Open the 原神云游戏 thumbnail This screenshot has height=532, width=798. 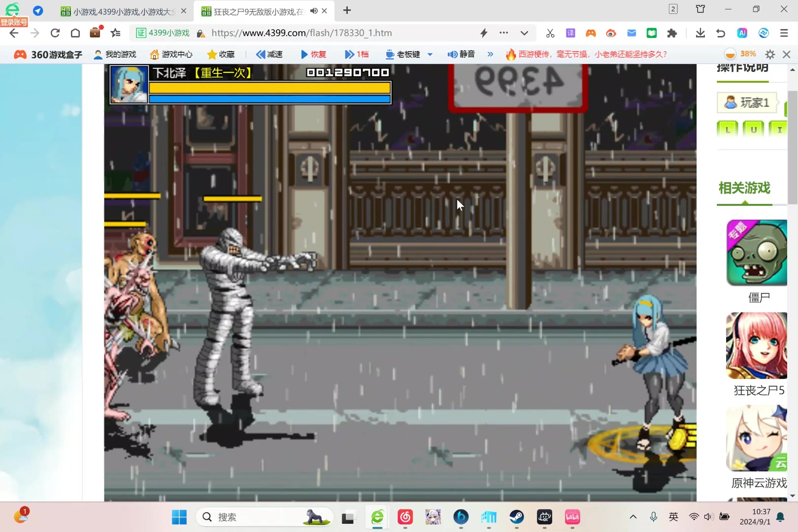click(757, 438)
